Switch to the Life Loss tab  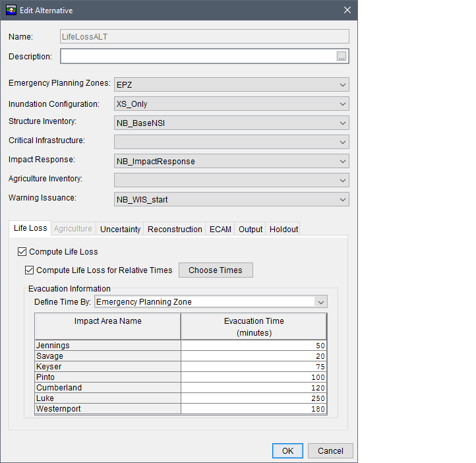30,228
